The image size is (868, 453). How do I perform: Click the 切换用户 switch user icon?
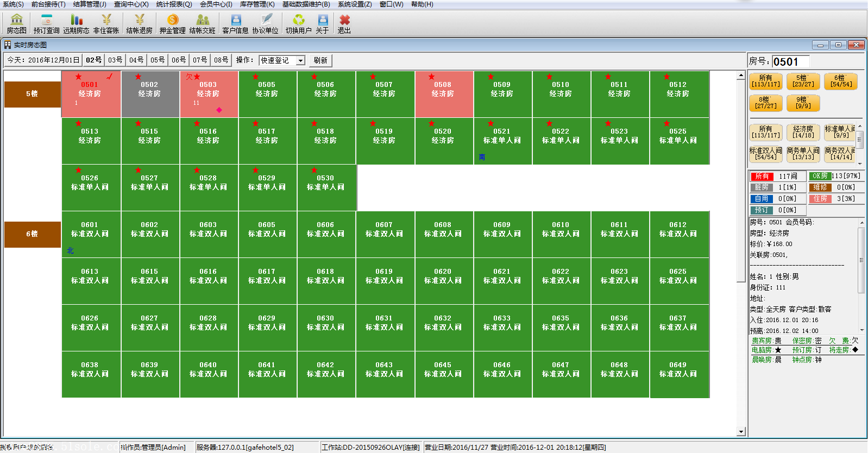pos(298,24)
